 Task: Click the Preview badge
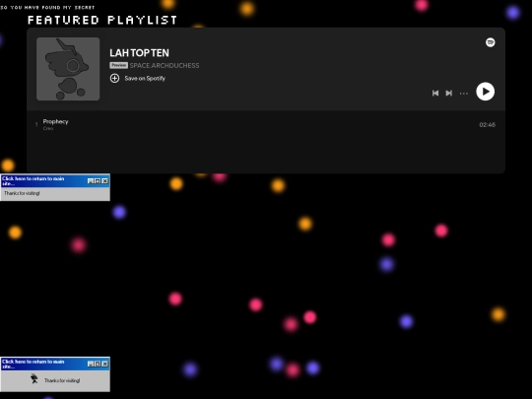coord(118,65)
